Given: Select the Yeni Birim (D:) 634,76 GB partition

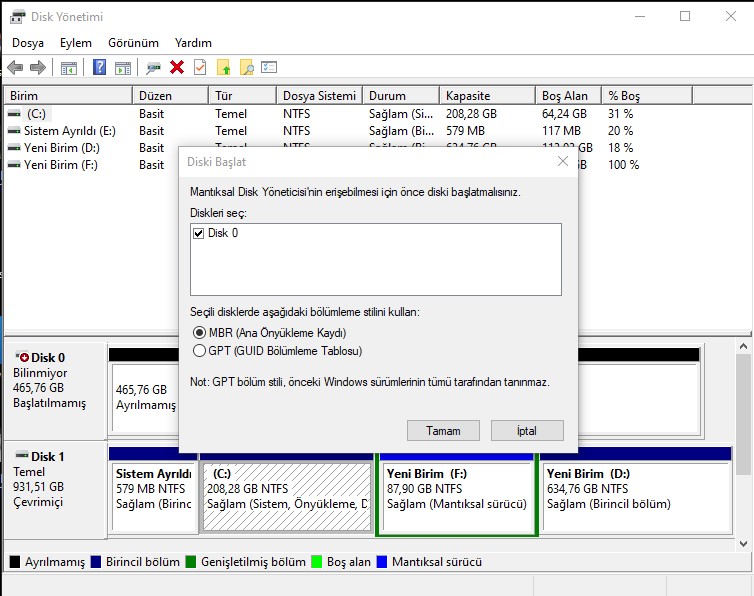Looking at the screenshot, I should click(636, 496).
